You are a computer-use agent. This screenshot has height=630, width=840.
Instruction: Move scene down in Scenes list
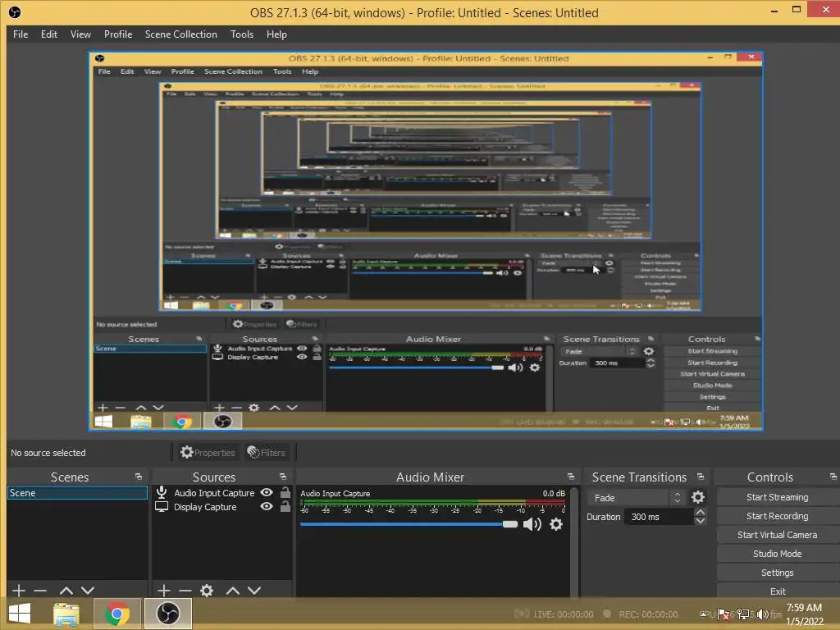point(88,591)
